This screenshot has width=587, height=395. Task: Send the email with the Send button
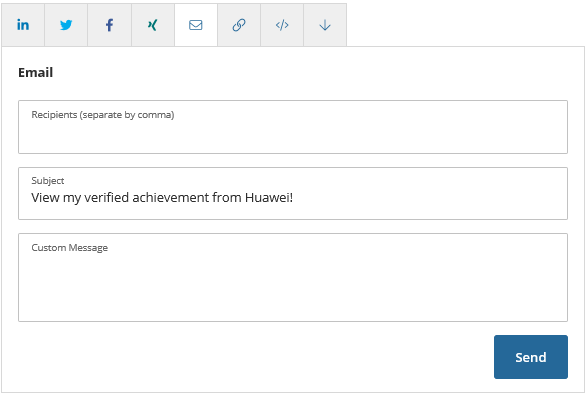530,357
